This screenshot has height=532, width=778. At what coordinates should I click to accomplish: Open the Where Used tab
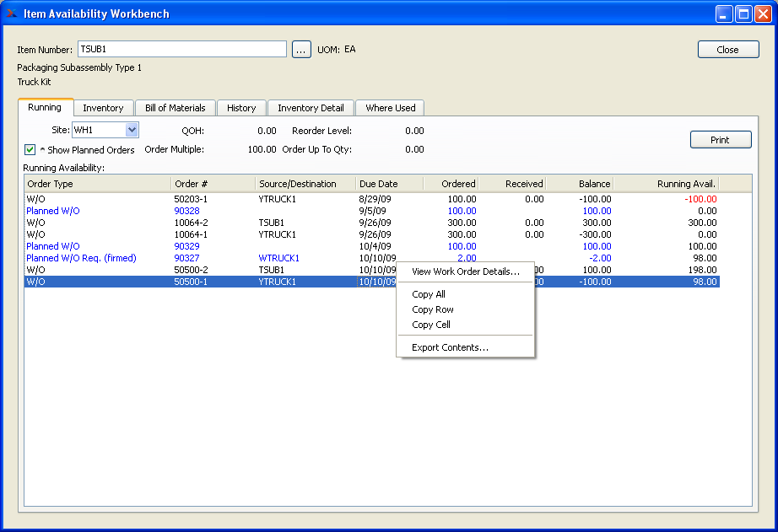(x=390, y=108)
